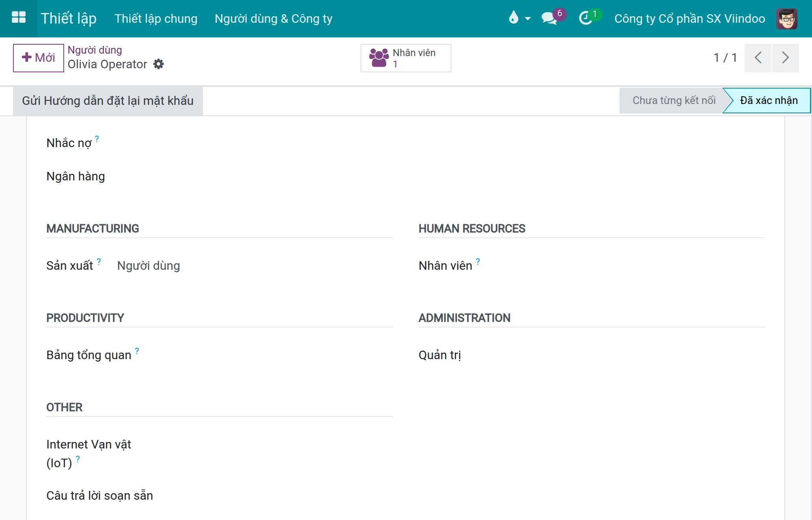Click the PRODUCTIVITY section heading

click(85, 318)
